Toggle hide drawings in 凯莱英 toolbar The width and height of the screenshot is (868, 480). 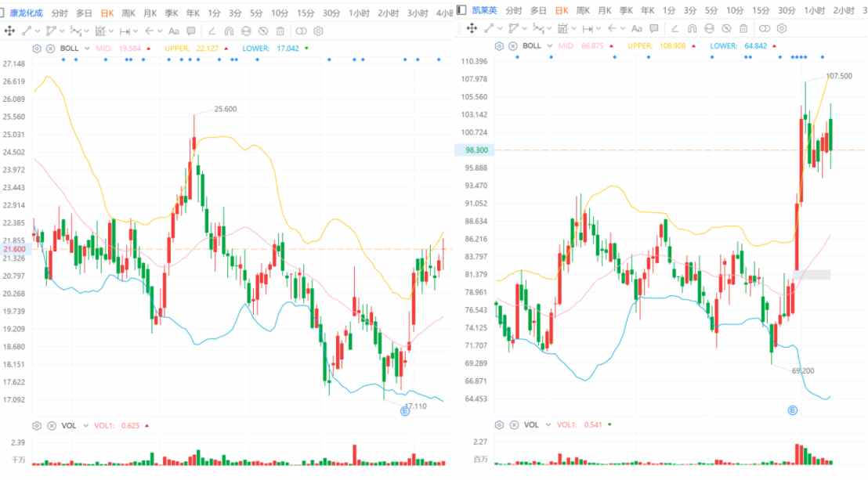click(x=726, y=28)
